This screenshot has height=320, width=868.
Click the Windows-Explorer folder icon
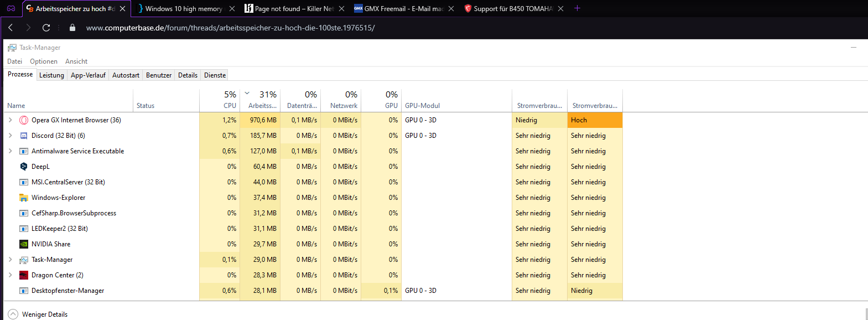click(x=24, y=198)
